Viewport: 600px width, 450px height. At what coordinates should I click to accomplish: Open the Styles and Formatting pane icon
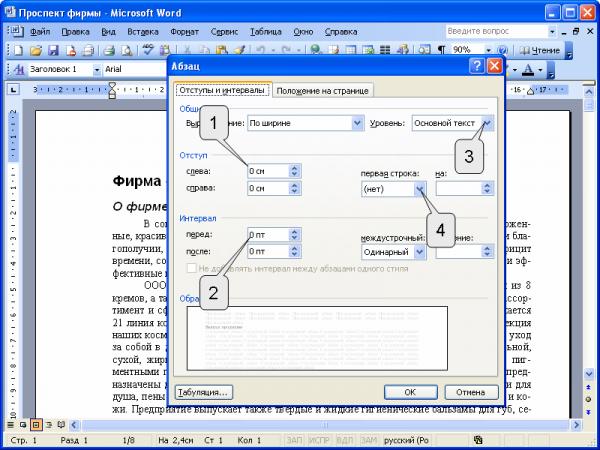(18, 70)
